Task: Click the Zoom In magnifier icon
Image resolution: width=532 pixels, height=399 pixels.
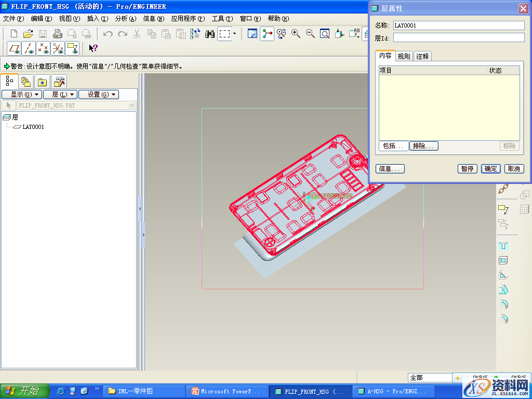Action: tap(296, 34)
